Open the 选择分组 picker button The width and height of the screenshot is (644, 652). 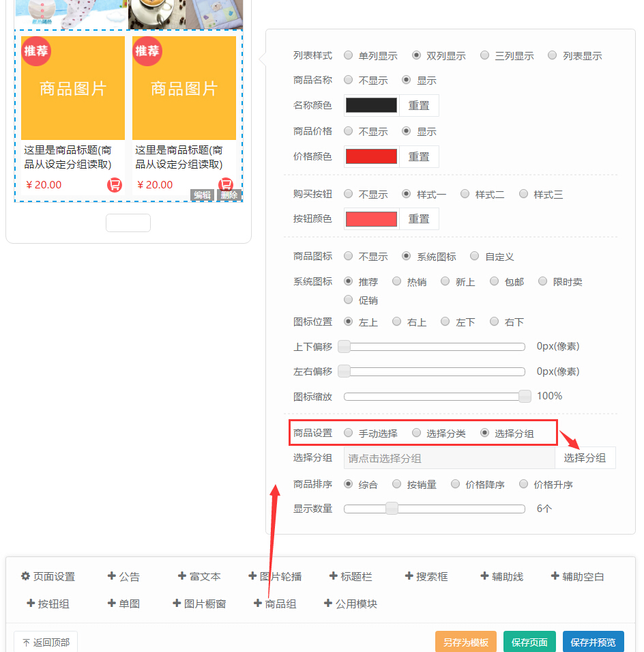pyautogui.click(x=585, y=458)
